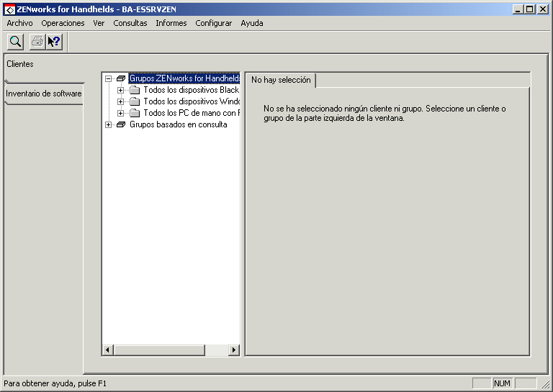
Task: Switch to the Clientes side tab
Action: (44, 68)
